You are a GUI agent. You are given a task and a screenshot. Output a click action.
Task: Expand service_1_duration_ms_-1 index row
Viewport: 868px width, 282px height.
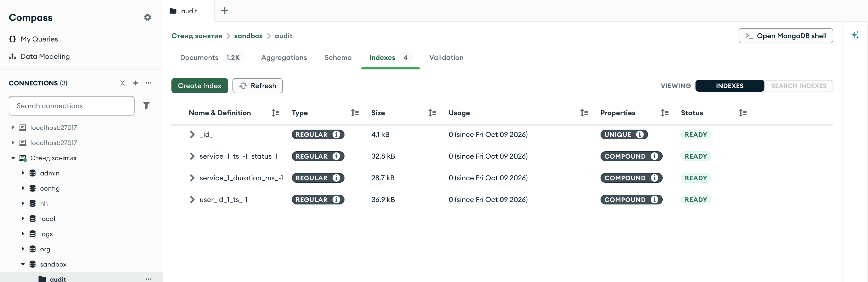[x=192, y=178]
